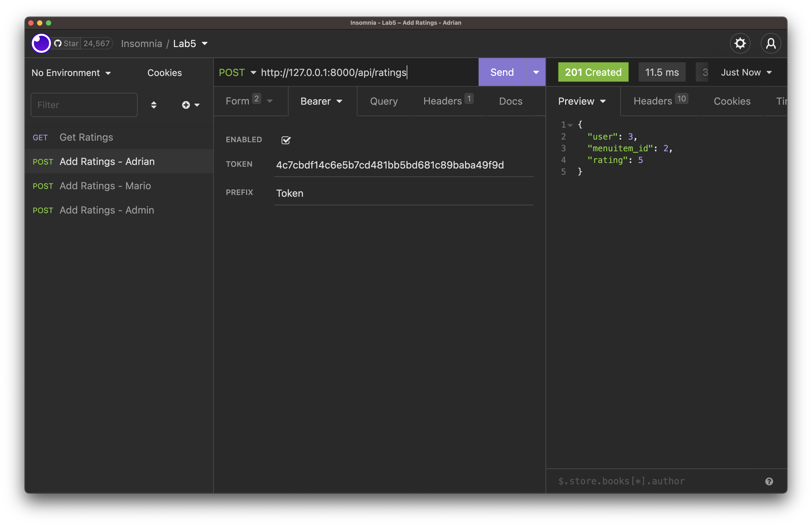Click the response body filter input field

click(648, 481)
